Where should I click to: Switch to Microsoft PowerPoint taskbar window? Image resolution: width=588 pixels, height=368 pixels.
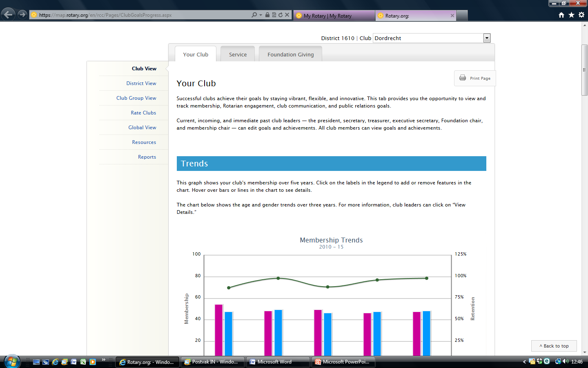[x=343, y=362]
